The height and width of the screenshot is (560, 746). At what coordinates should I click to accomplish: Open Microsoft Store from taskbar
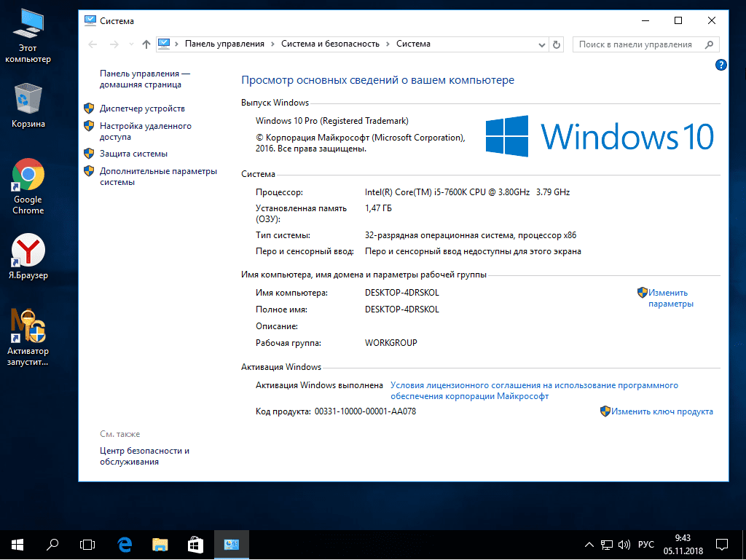tap(195, 545)
